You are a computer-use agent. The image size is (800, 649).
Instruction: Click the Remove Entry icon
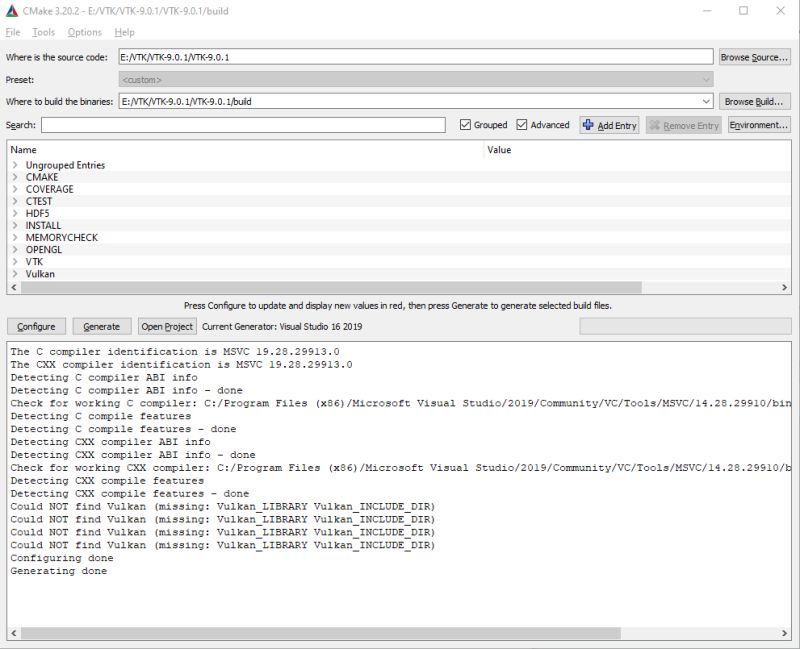click(657, 123)
